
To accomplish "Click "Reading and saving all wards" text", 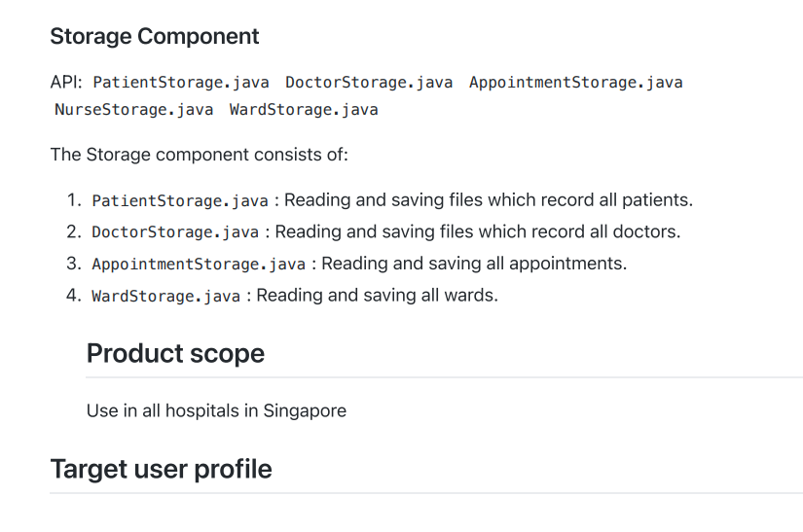I will pyautogui.click(x=377, y=295).
